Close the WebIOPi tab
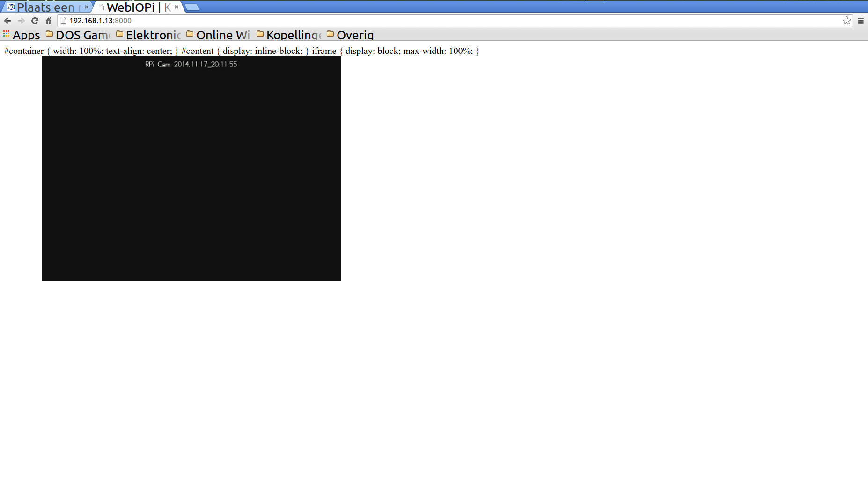Screen dimensions: 868x495 [177, 7]
